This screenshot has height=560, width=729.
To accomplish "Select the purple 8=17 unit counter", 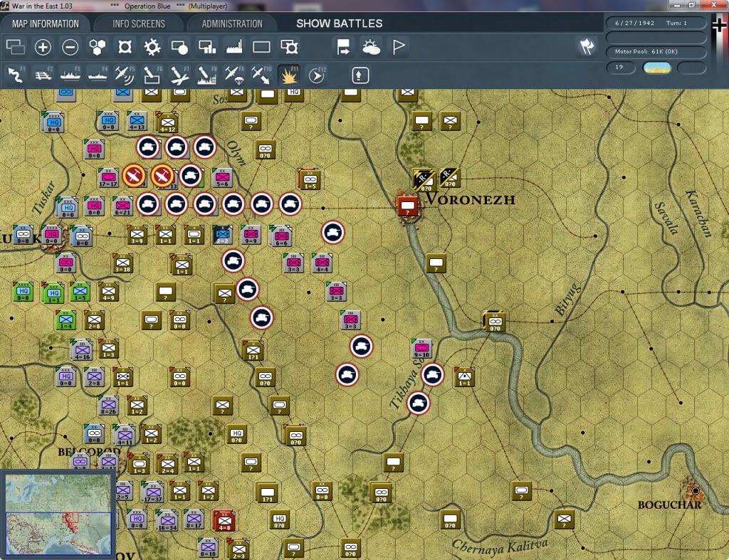I will [x=194, y=519].
